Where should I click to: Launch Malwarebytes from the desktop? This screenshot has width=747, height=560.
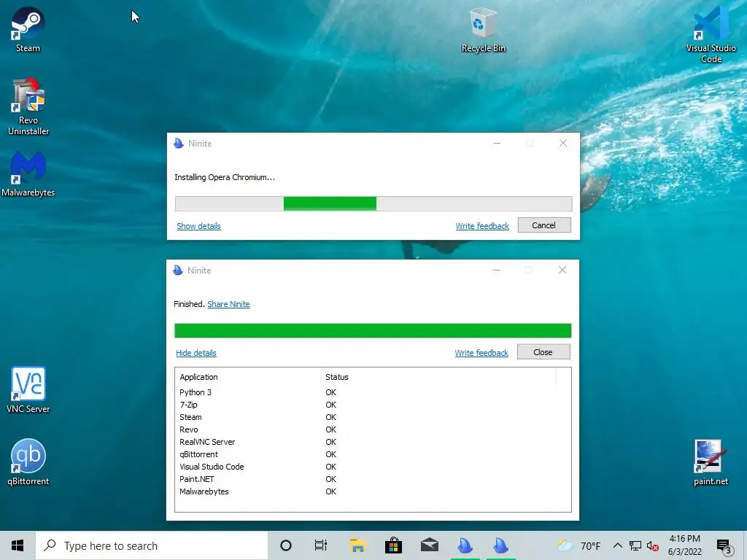[28, 174]
